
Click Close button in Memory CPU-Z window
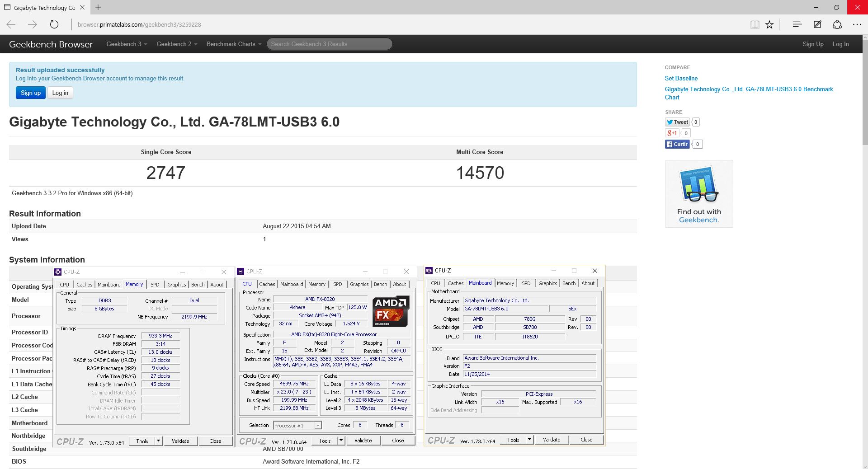215,441
